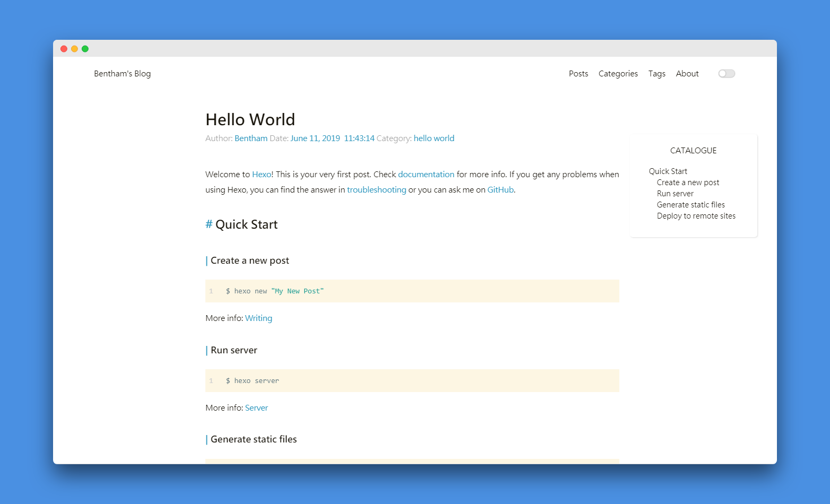Open the Posts page
The height and width of the screenshot is (504, 830).
click(578, 74)
